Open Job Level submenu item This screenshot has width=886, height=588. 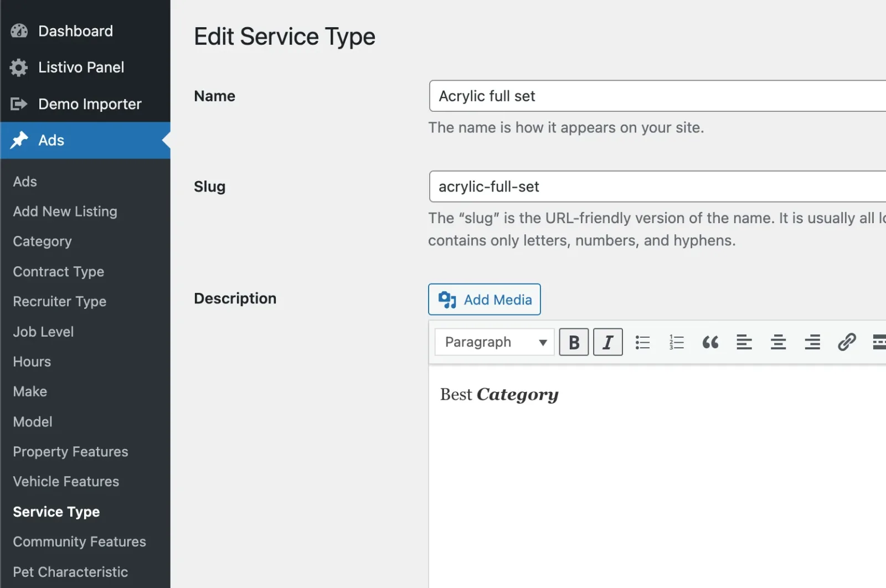coord(43,332)
